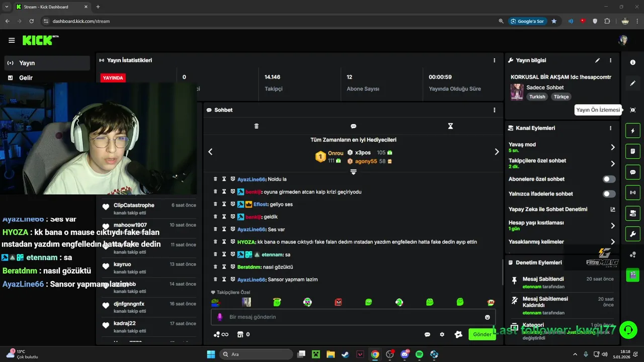The image size is (644, 362).
Task: Click the speech bubble icon near Gönder
Action: pos(427,334)
